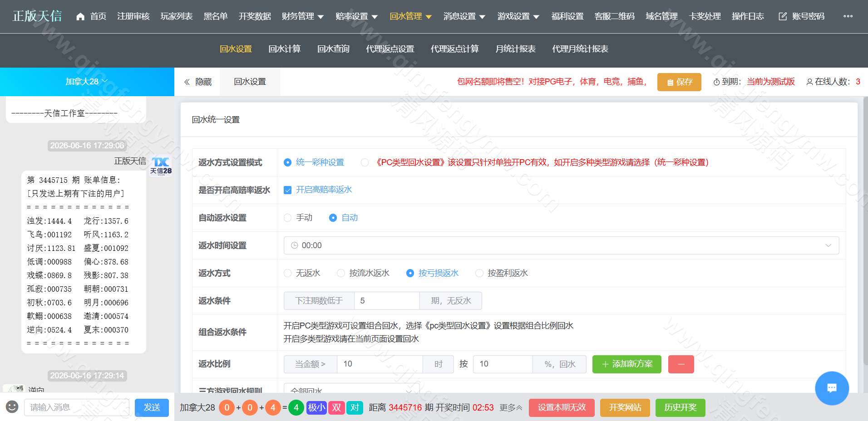
Task: Click the 下注期数低于 input with 5
Action: tap(387, 301)
